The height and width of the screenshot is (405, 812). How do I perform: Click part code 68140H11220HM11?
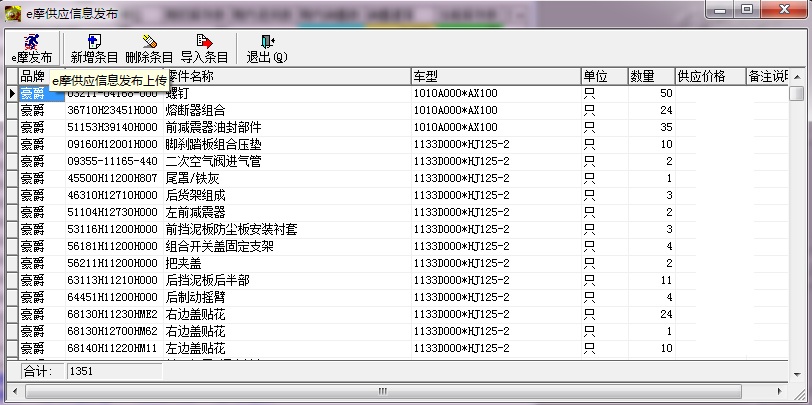coord(112,348)
